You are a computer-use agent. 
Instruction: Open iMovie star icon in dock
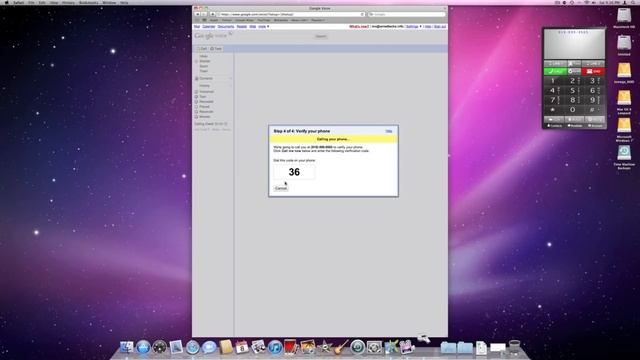tap(325, 347)
